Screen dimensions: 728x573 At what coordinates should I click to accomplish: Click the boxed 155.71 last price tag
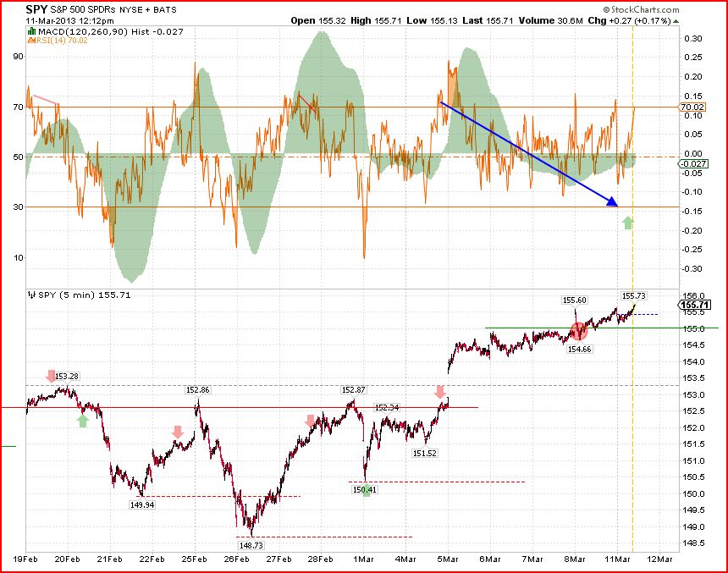coord(694,305)
